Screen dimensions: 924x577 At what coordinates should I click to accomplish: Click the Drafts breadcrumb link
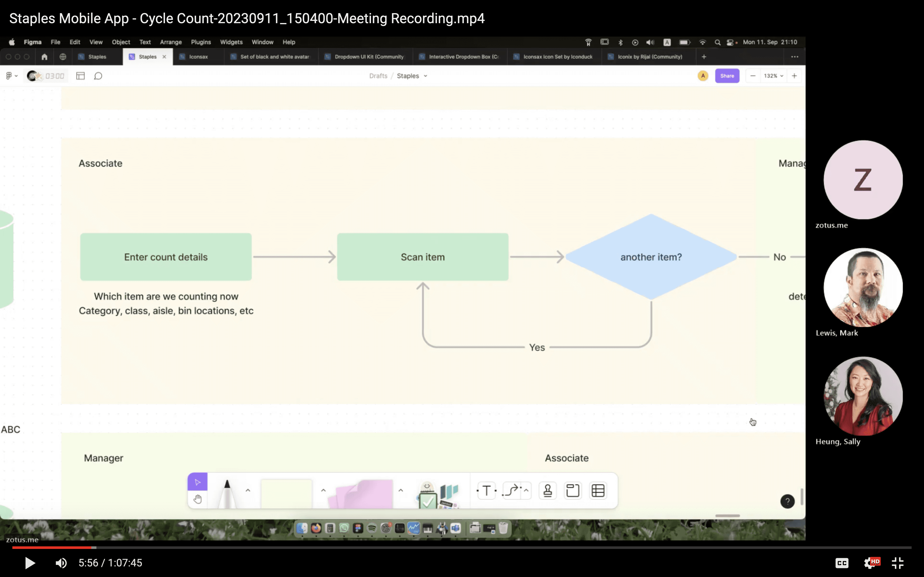click(x=378, y=76)
